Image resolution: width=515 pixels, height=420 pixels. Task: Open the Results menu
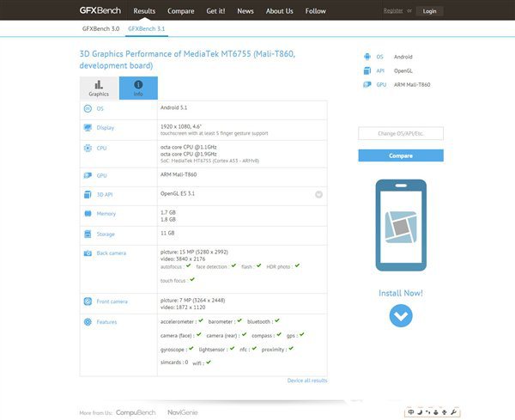144,11
